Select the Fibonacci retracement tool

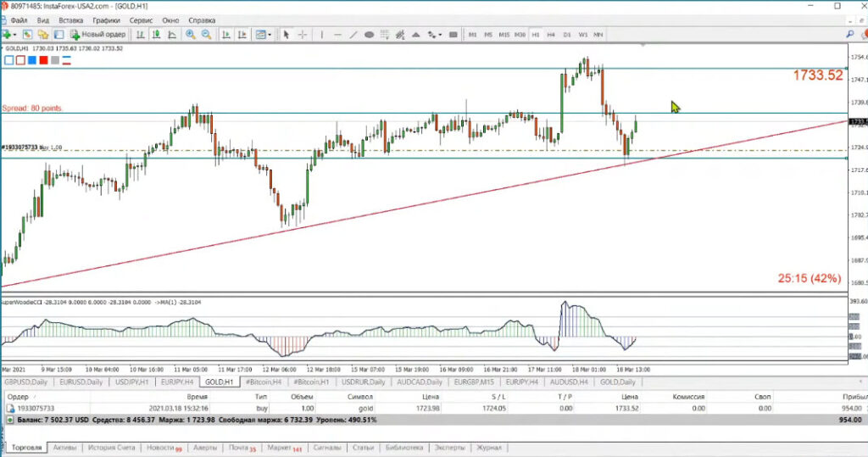click(x=385, y=35)
